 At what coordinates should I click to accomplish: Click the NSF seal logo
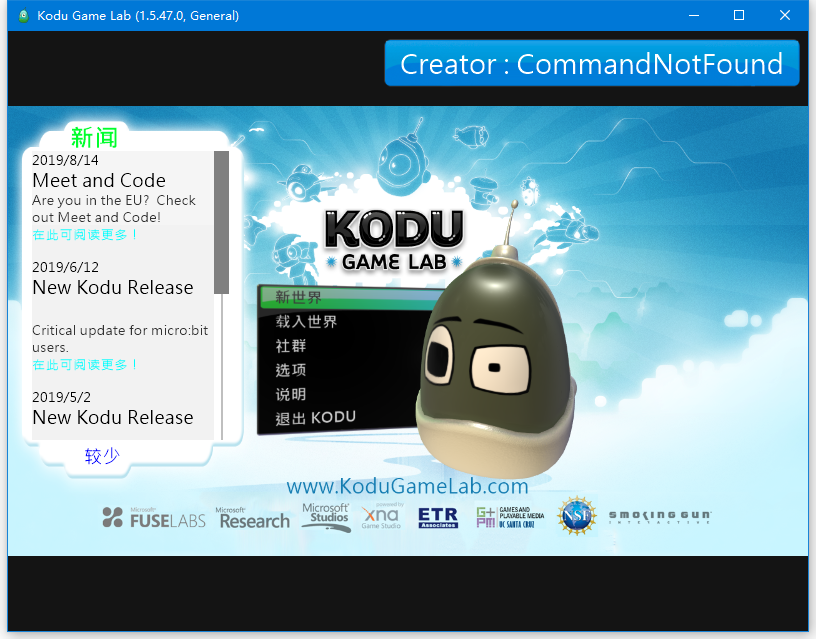(x=577, y=516)
